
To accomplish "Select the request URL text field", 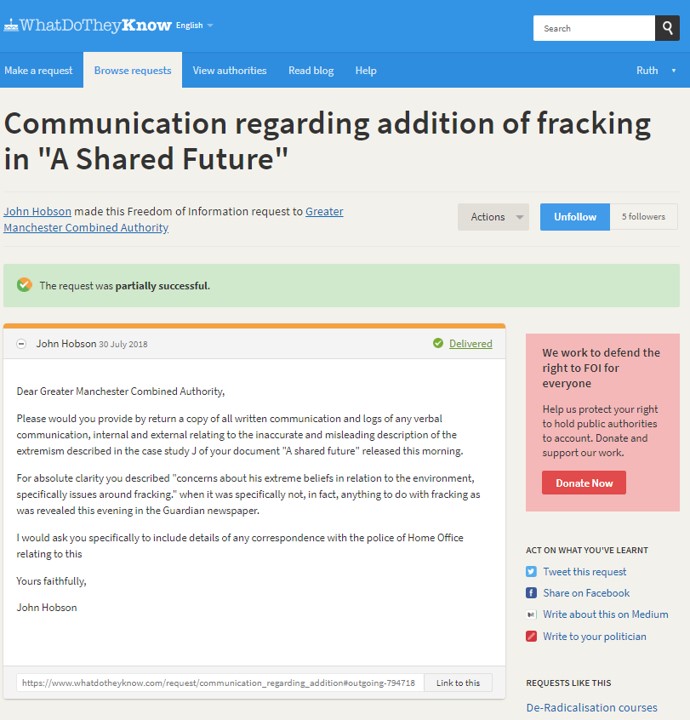I will click(219, 683).
